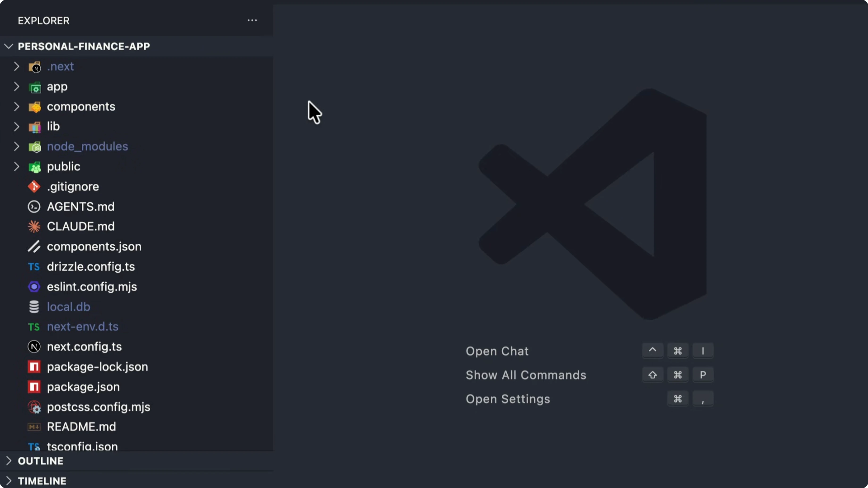The width and height of the screenshot is (868, 488).
Task: Open the package.json file
Action: (x=83, y=387)
